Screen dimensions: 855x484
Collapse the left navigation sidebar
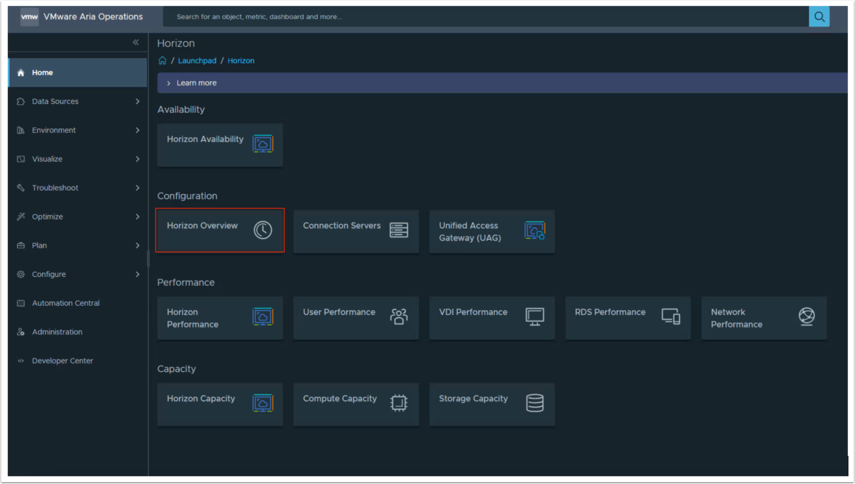pyautogui.click(x=136, y=43)
